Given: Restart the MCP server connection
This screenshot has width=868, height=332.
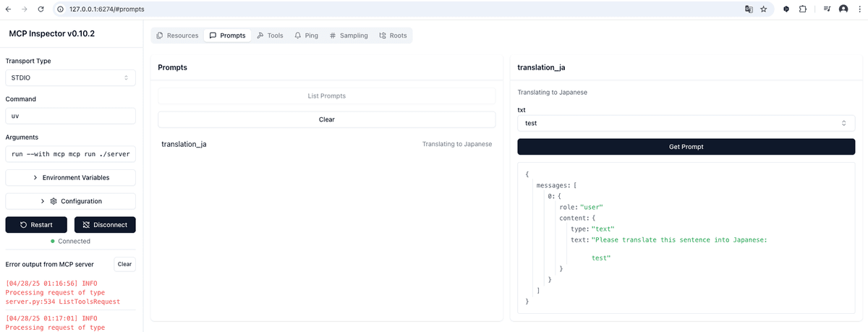Looking at the screenshot, I should 36,225.
